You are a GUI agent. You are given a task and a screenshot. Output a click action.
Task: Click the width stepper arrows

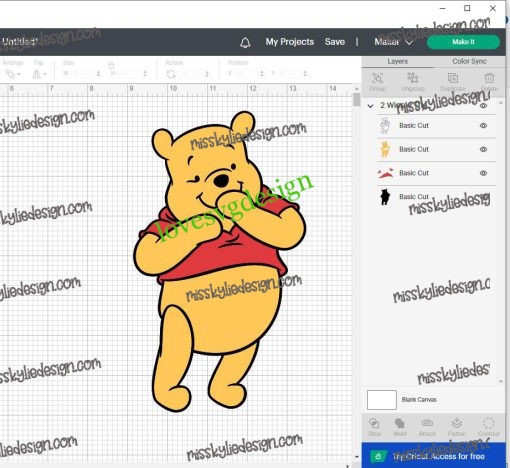(98, 73)
